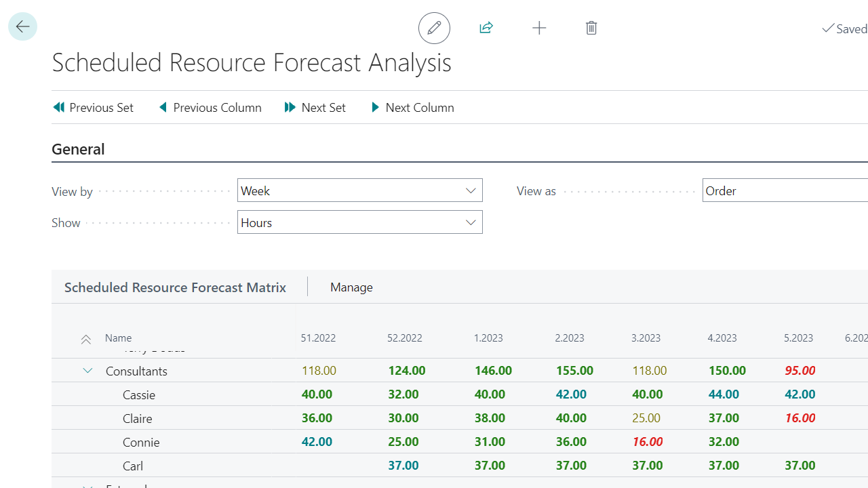Click the plus icon to create new
This screenshot has height=488, width=868.
coord(539,28)
